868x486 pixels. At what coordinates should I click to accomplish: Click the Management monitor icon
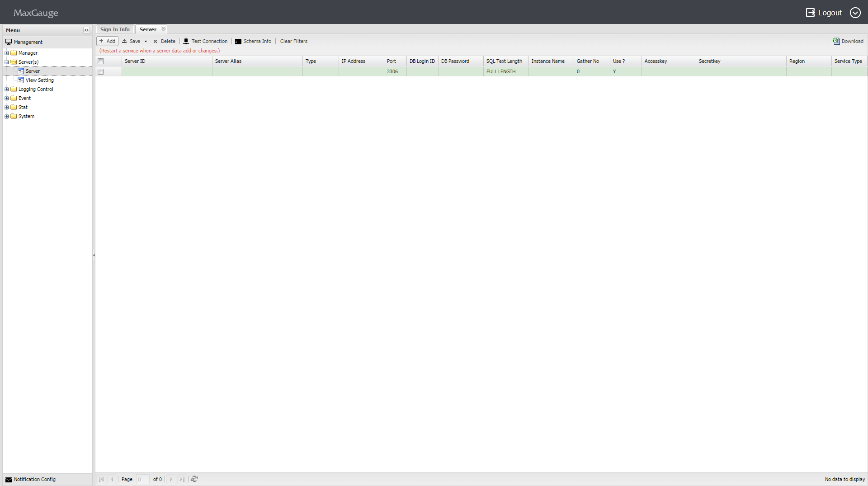pos(9,42)
